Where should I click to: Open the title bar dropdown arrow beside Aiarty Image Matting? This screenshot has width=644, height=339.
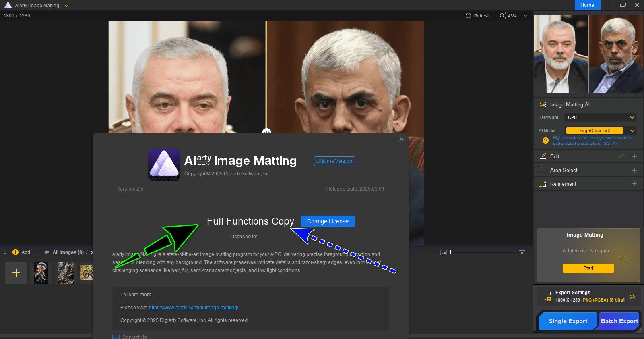pos(66,6)
